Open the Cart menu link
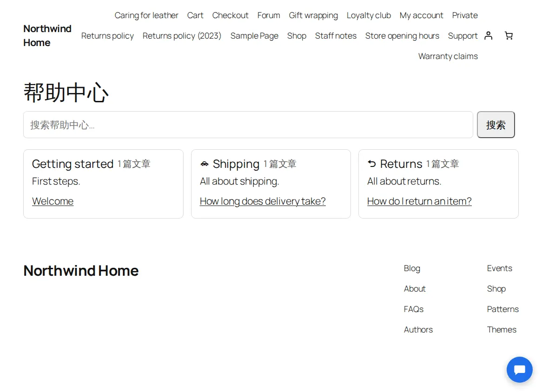Image resolution: width=542 pixels, height=392 pixels. [x=195, y=15]
